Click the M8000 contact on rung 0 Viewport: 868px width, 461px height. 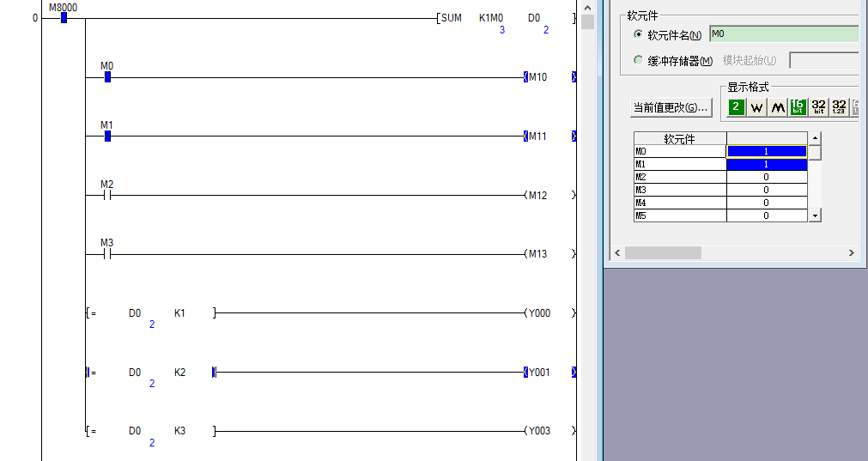[64, 18]
